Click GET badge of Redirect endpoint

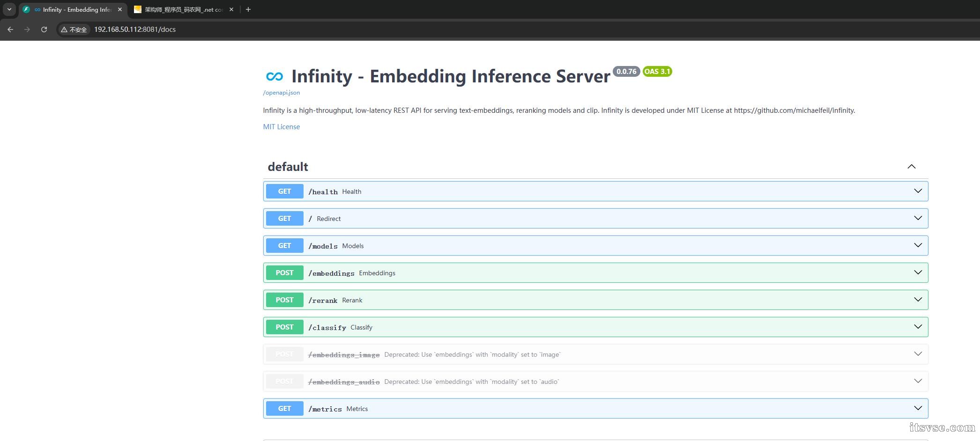pos(285,218)
